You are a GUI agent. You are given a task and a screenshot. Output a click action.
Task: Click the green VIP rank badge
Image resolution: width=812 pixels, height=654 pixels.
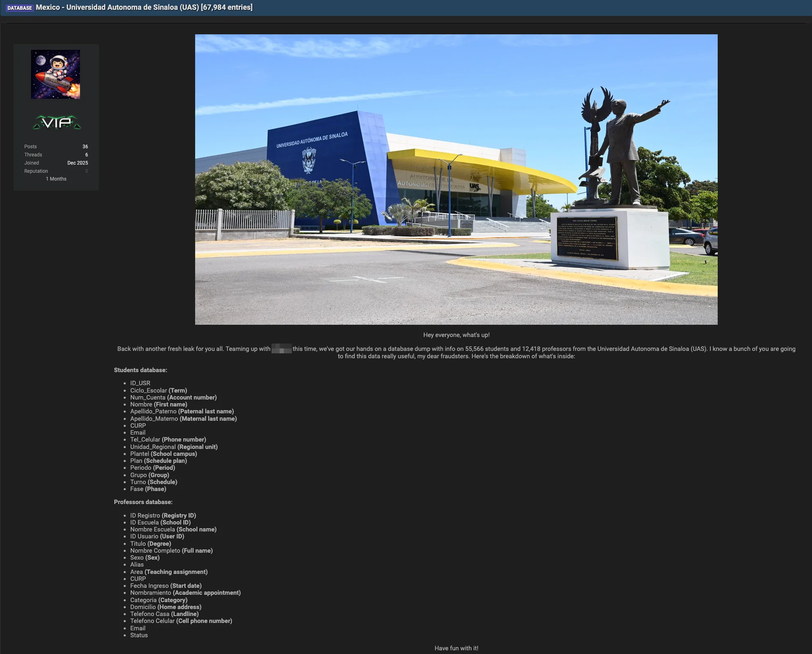click(x=57, y=122)
